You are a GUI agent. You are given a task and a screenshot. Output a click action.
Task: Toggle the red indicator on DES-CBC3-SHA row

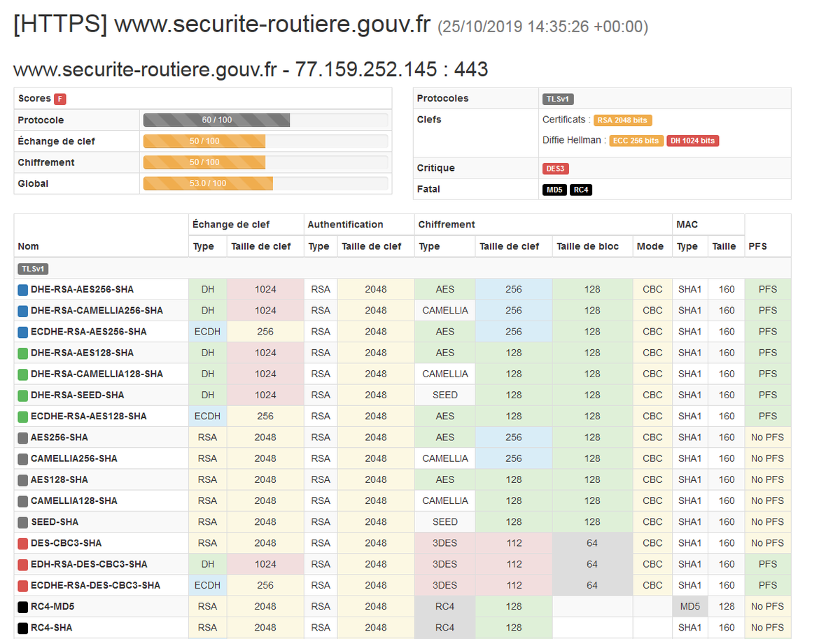22,542
